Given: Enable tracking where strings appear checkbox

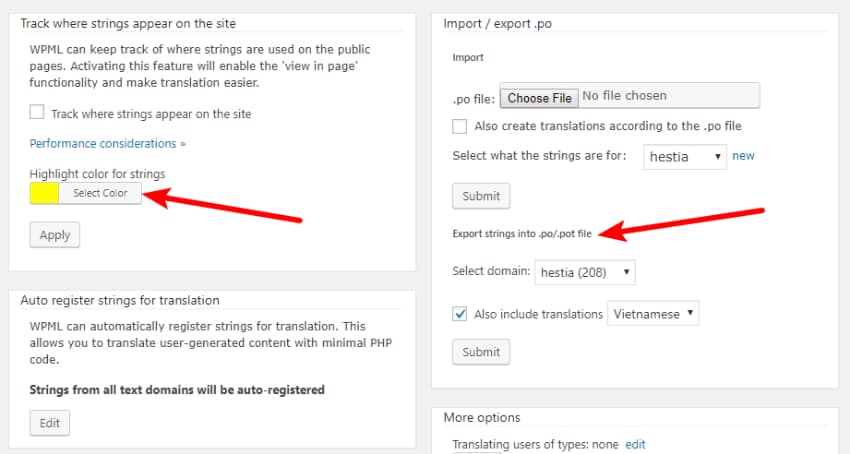Looking at the screenshot, I should 37,113.
